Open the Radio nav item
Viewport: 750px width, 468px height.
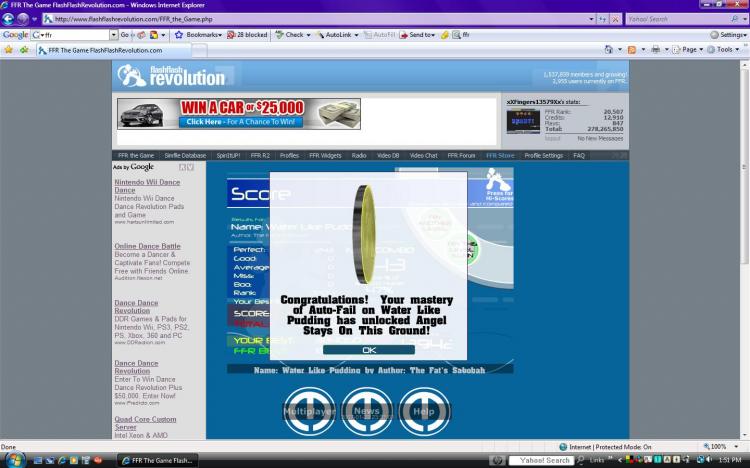pos(359,156)
